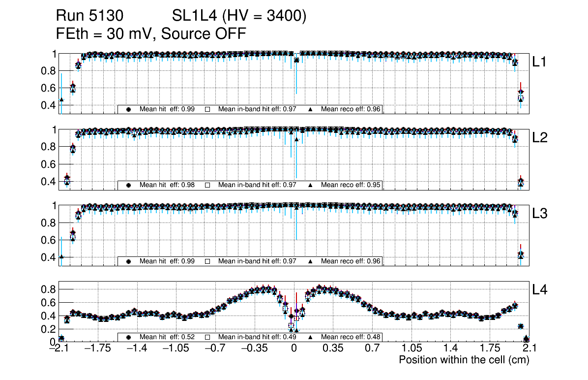The image size is (588, 380).
Task: Click the filled circle legend marker in panel L2
Action: pyautogui.click(x=129, y=185)
